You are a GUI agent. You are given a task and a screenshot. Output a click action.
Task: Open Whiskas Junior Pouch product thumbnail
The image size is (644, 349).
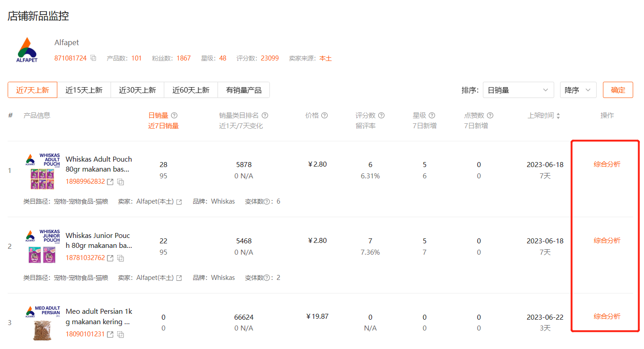point(42,247)
